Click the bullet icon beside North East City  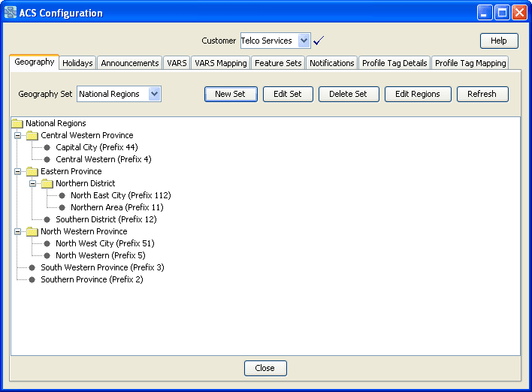coord(62,196)
